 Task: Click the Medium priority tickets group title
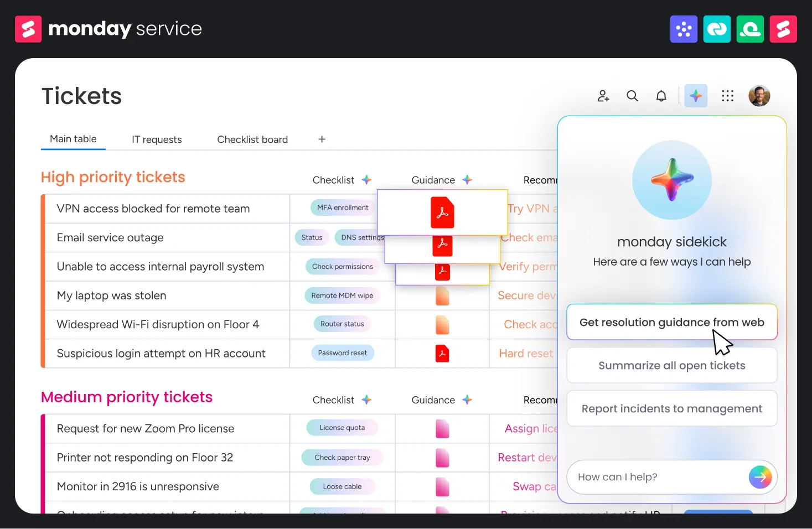[x=127, y=397]
